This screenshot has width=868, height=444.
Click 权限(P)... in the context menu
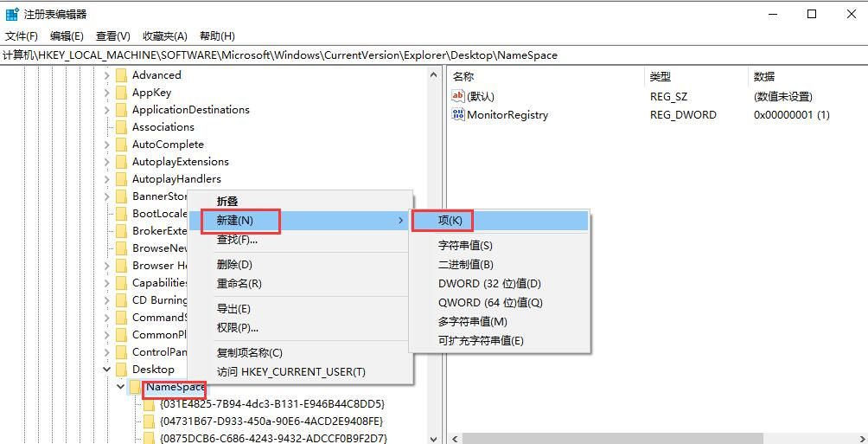(x=237, y=327)
